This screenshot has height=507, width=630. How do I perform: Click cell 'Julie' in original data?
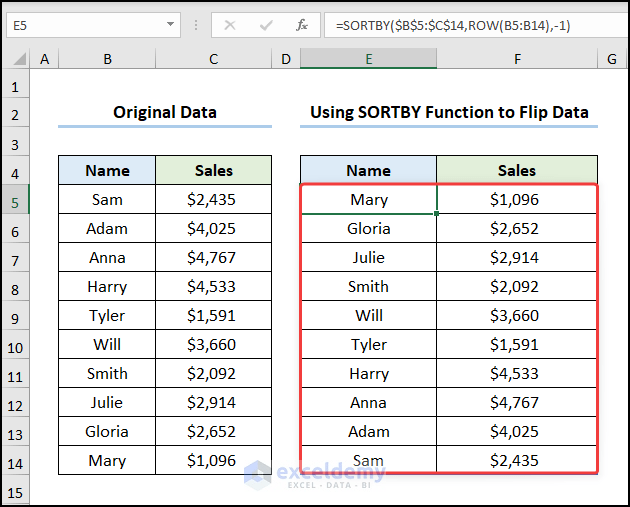[107, 402]
